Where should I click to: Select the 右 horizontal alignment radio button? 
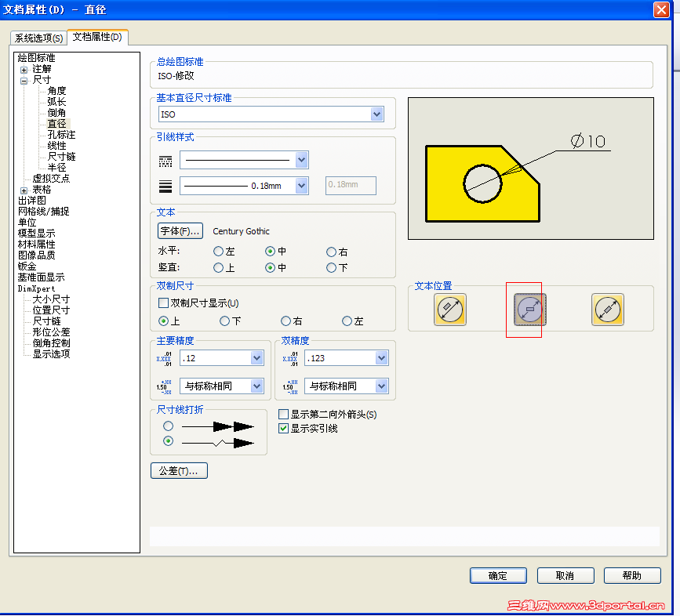[329, 251]
